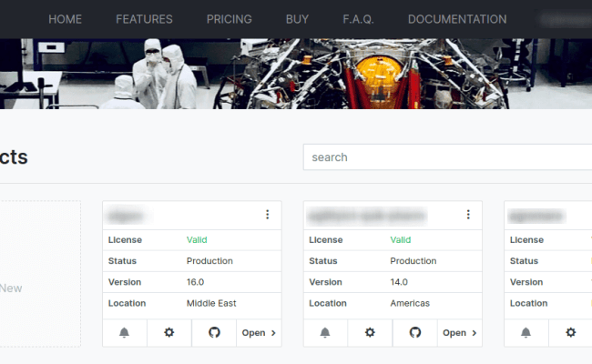Click the 'Middle East' location value
The height and width of the screenshot is (364, 592).
point(211,303)
